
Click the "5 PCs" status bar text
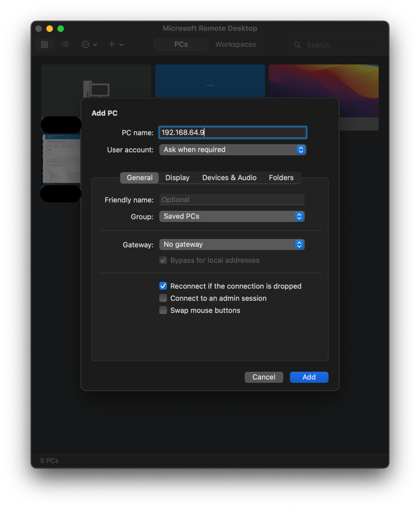click(50, 461)
